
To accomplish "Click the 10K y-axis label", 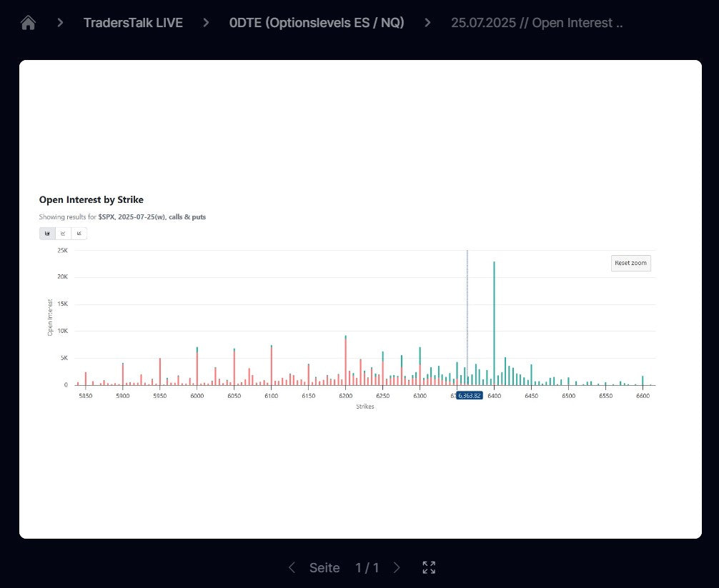I will (62, 331).
